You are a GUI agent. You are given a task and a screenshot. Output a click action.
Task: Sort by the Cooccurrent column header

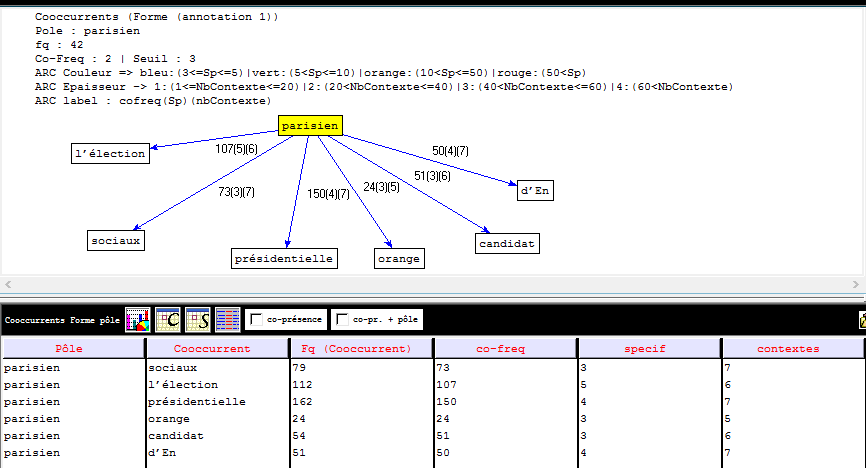point(218,349)
